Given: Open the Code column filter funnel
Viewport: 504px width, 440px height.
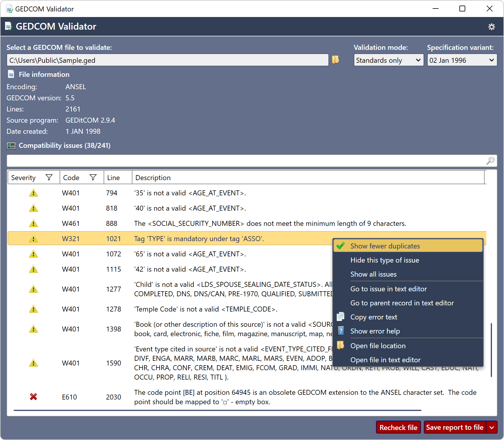Looking at the screenshot, I should click(93, 177).
